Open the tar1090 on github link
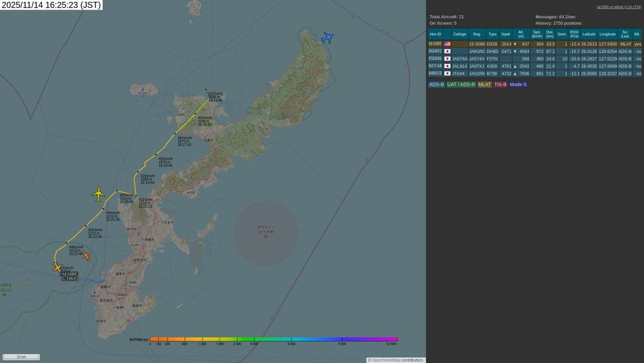The image size is (644, 363). 618,7
